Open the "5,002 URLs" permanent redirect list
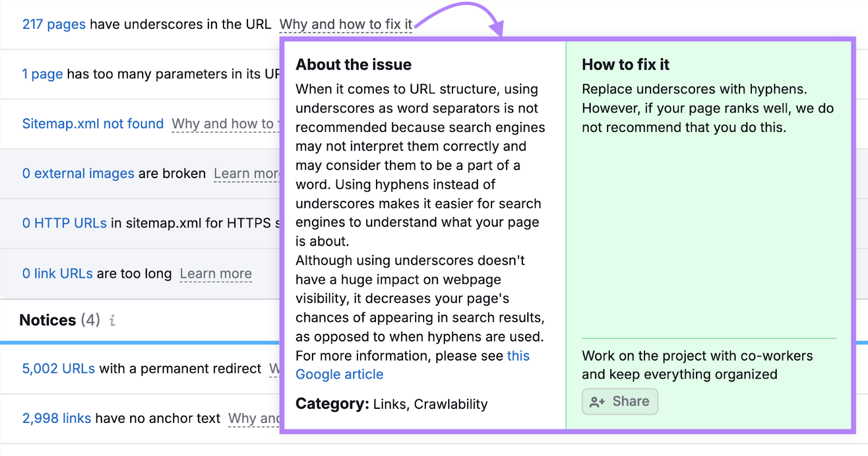 (x=58, y=369)
